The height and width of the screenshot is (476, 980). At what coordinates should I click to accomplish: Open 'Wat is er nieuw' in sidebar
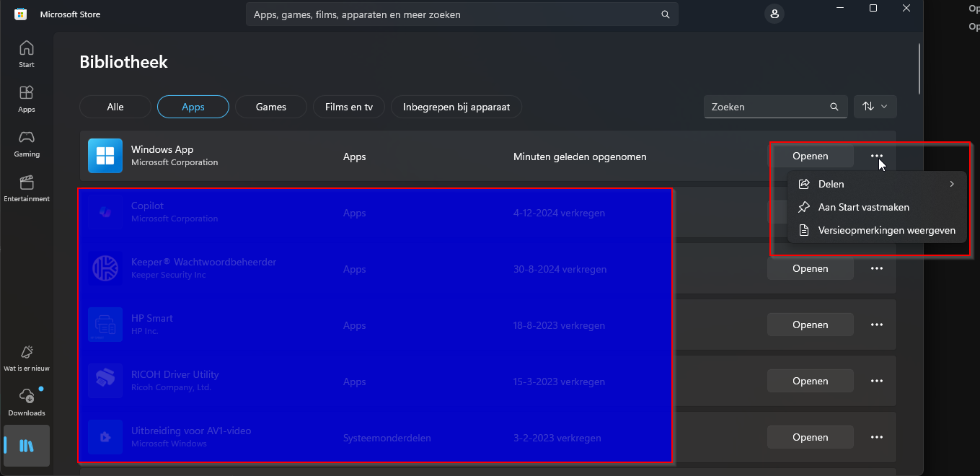click(27, 358)
